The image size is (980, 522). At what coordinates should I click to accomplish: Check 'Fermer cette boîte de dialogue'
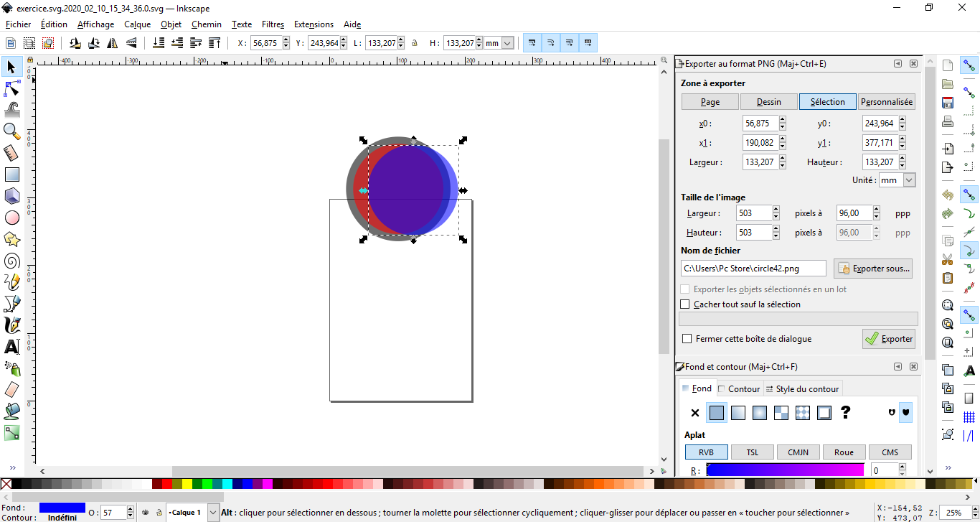pyautogui.click(x=687, y=339)
